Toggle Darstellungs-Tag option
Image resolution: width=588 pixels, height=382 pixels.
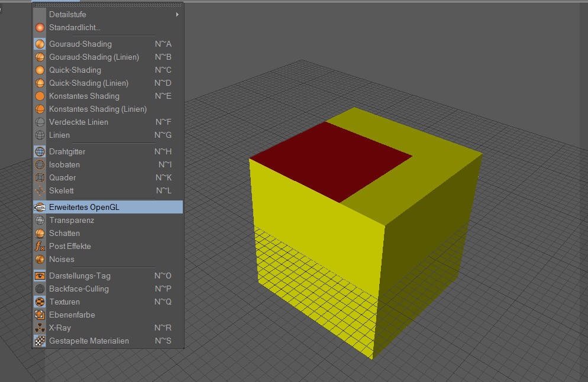coord(108,276)
